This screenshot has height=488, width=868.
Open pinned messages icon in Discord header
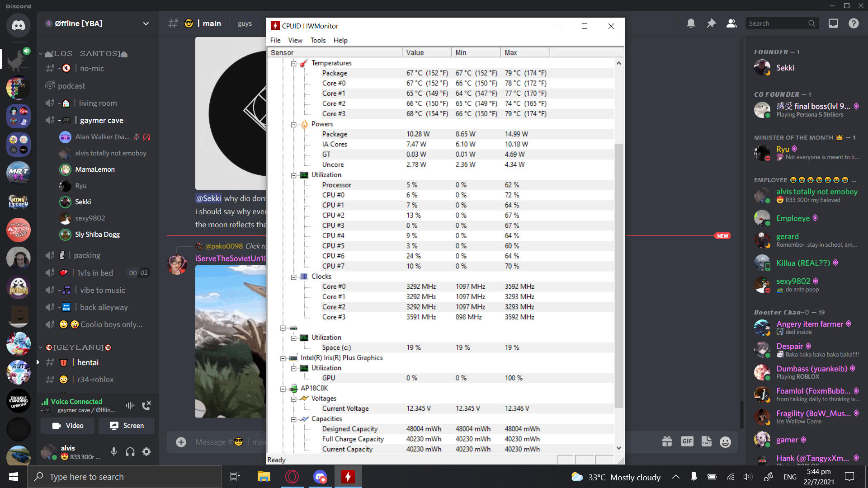click(711, 23)
